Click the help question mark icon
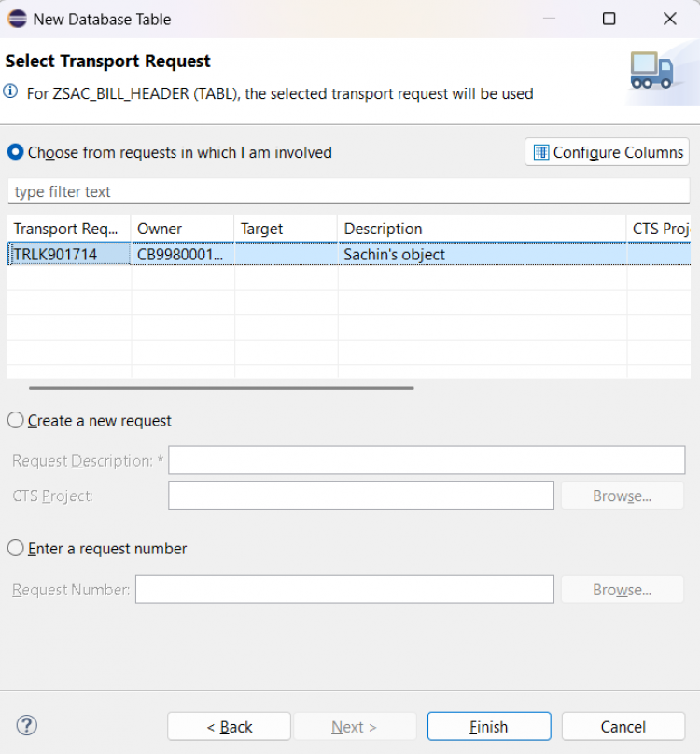Image resolution: width=700 pixels, height=754 pixels. pyautogui.click(x=26, y=725)
